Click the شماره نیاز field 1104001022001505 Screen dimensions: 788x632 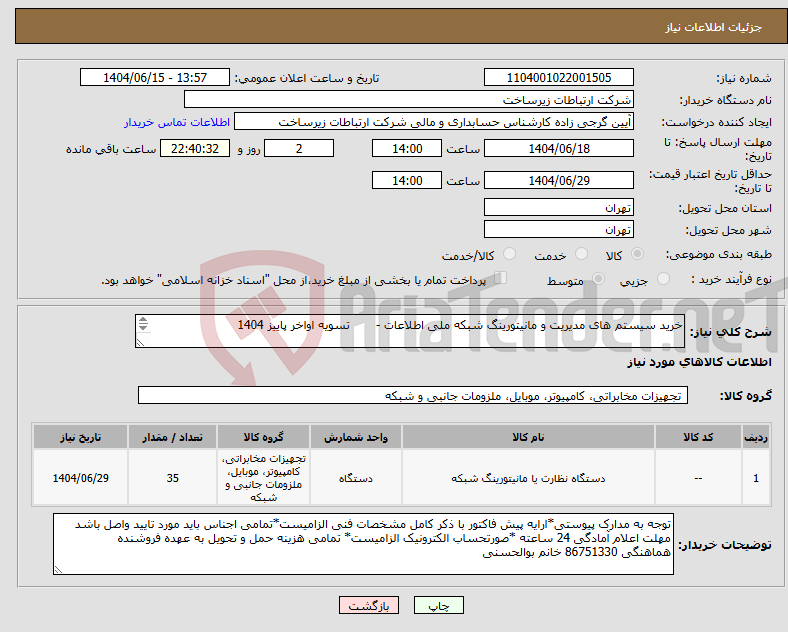coord(559,78)
